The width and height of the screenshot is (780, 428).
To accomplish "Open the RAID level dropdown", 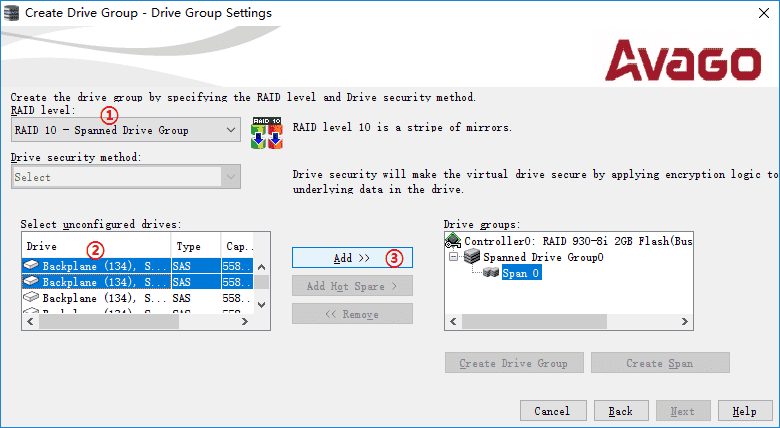I will 125,130.
